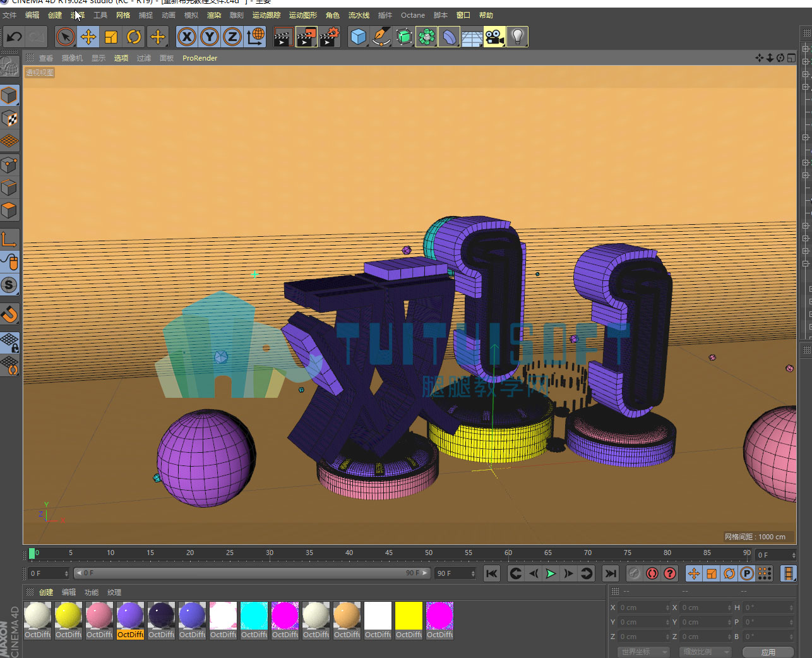Screen dimensions: 812x658
Task: Open the viewport 摄像机 menu
Action: click(72, 58)
